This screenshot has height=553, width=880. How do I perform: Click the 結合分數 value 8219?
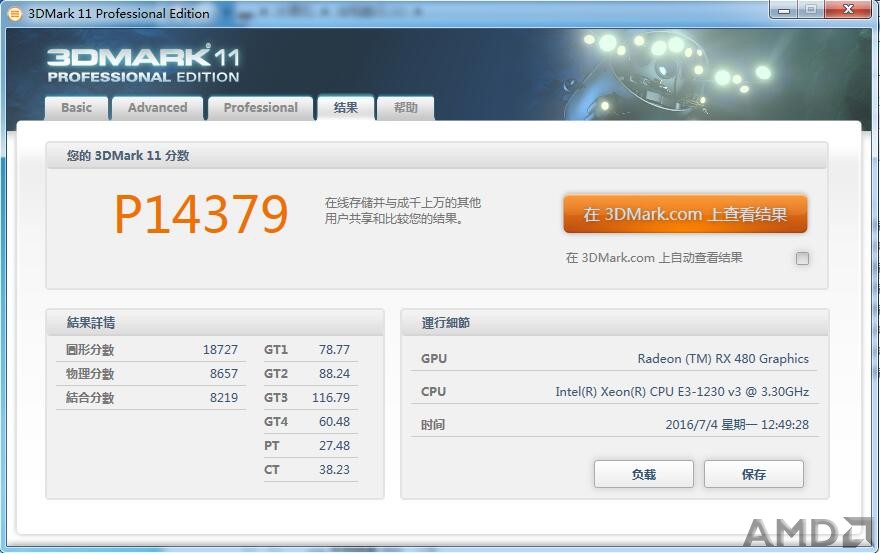point(224,398)
